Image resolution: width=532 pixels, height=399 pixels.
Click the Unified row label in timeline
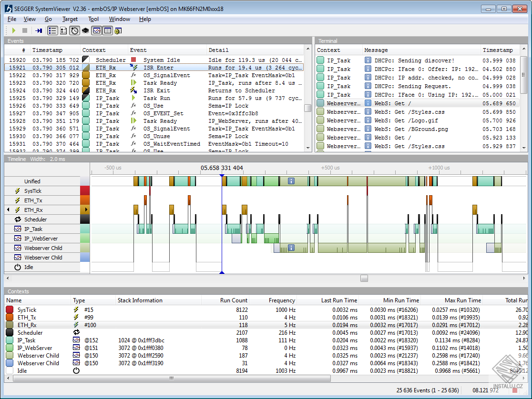point(32,181)
